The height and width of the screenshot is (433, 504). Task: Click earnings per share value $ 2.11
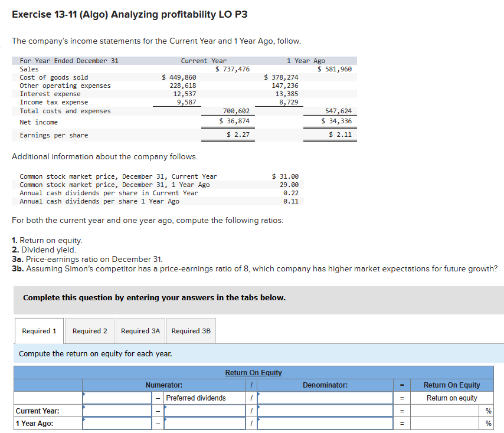click(341, 135)
